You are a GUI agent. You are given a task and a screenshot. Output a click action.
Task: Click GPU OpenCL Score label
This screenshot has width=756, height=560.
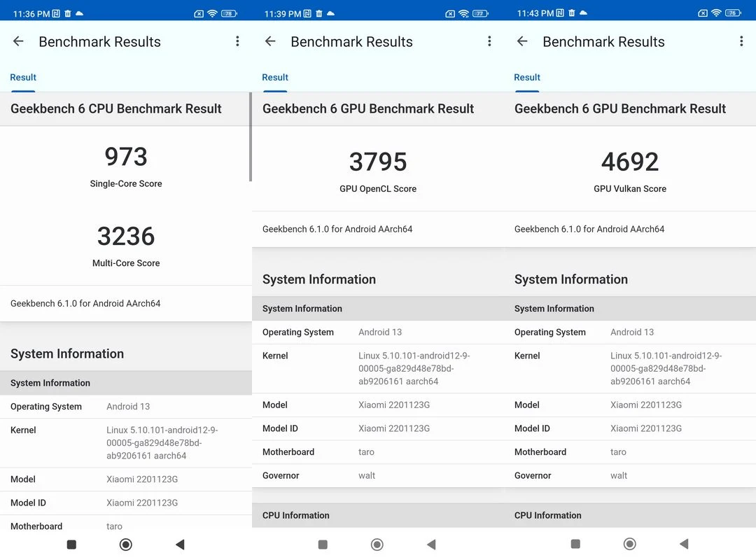pyautogui.click(x=378, y=189)
